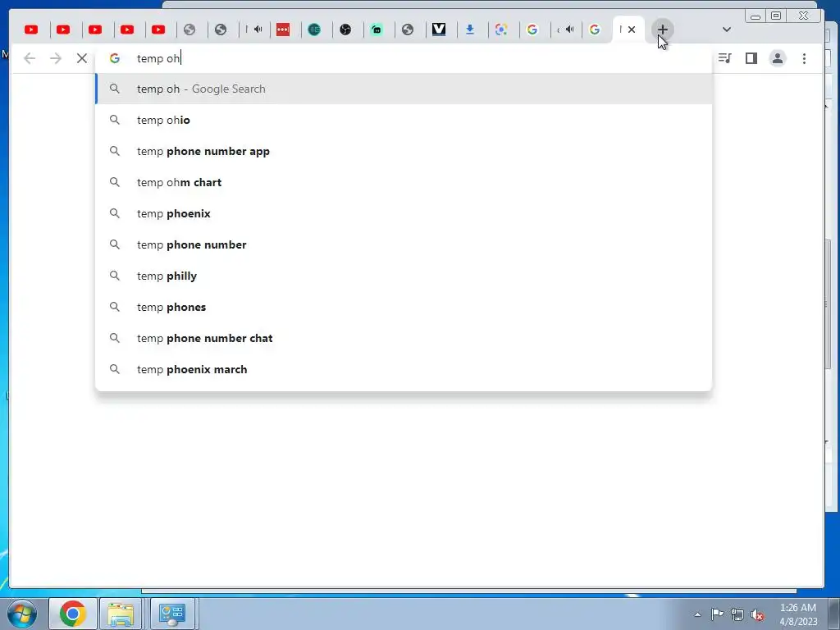Open the profile avatar menu

pos(778,58)
